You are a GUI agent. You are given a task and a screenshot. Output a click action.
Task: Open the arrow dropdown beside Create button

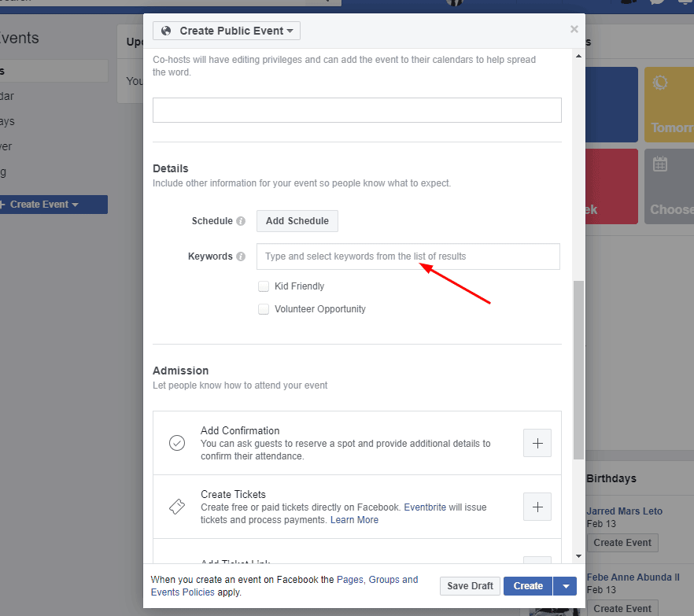564,585
